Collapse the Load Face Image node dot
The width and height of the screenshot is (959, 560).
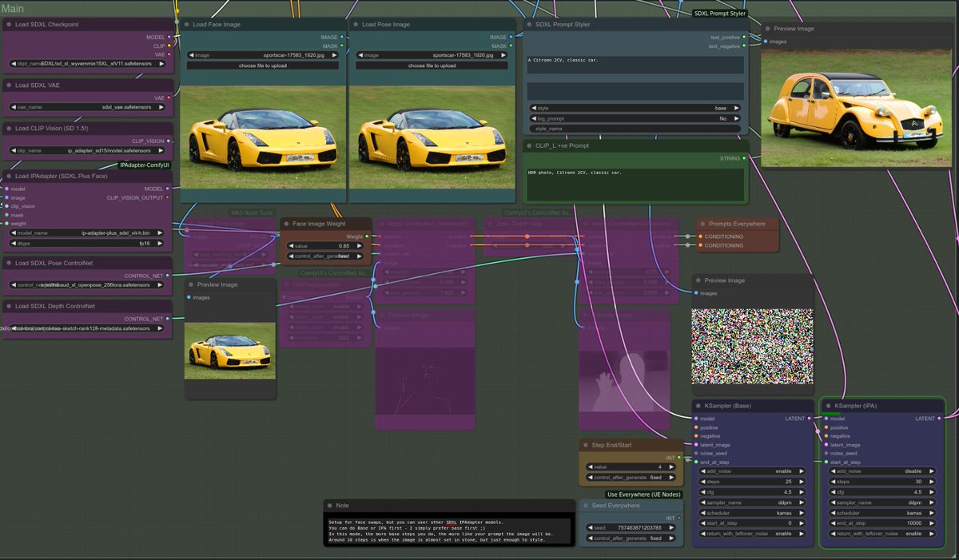coord(186,25)
